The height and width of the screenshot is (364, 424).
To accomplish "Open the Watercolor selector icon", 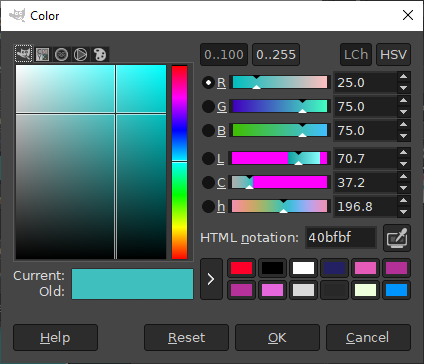I will (x=61, y=54).
